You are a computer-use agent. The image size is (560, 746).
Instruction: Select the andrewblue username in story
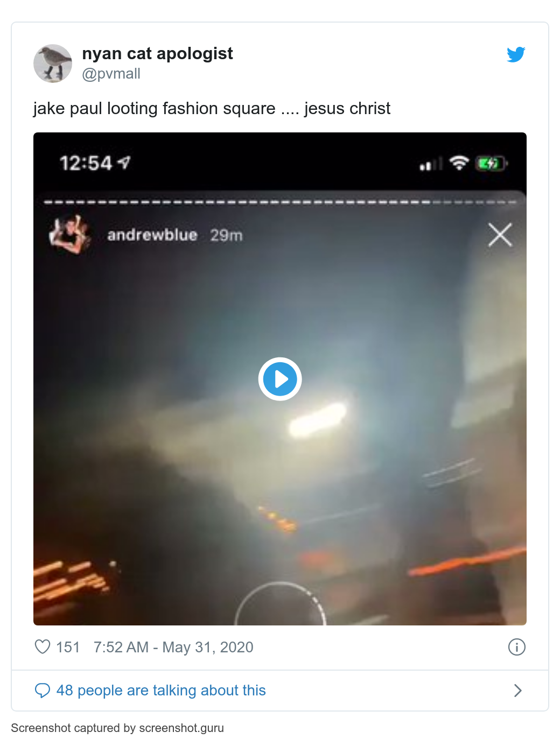click(x=152, y=235)
